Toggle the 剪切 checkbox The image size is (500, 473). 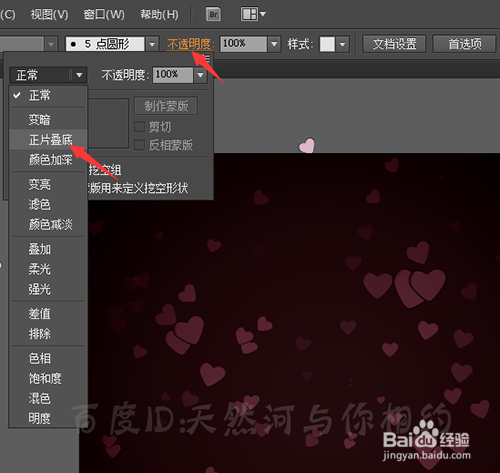point(139,127)
